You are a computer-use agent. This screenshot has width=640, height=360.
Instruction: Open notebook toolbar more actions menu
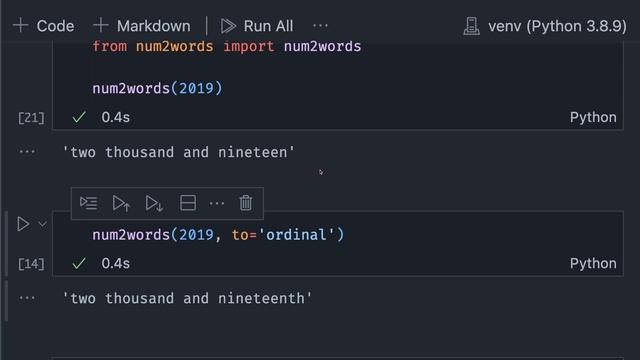pos(320,26)
